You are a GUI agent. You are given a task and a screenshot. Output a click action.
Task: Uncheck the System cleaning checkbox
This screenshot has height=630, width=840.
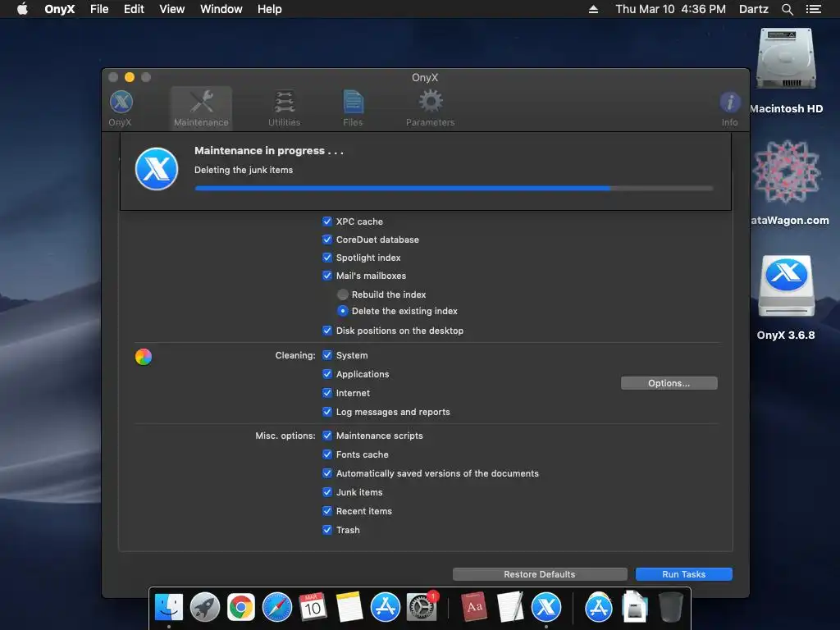[x=327, y=355]
